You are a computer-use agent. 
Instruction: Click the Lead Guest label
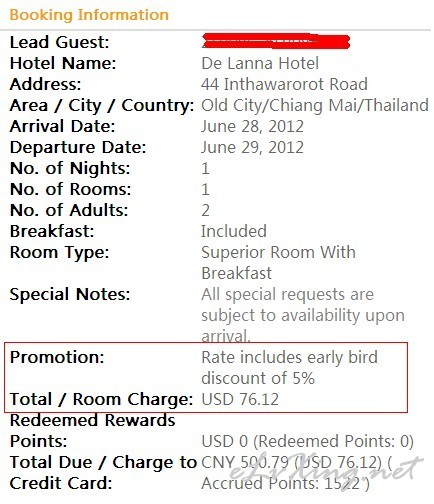click(59, 42)
